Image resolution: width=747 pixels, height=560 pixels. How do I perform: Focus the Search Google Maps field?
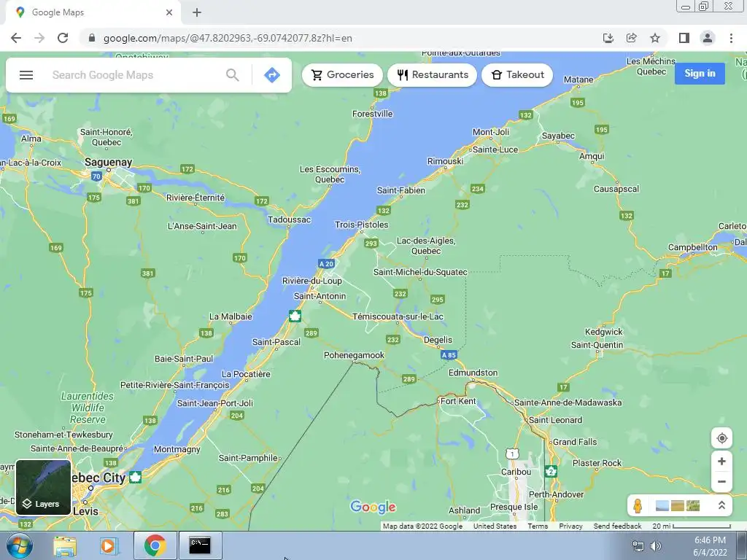tap(136, 75)
